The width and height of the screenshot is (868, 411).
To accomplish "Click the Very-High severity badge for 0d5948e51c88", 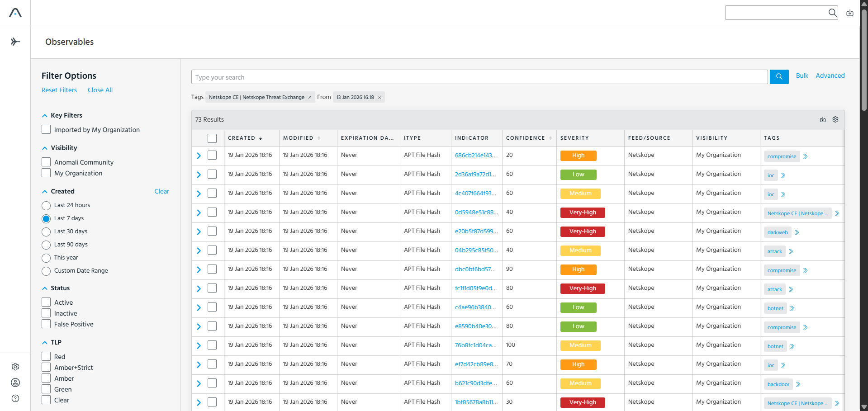I will click(583, 213).
